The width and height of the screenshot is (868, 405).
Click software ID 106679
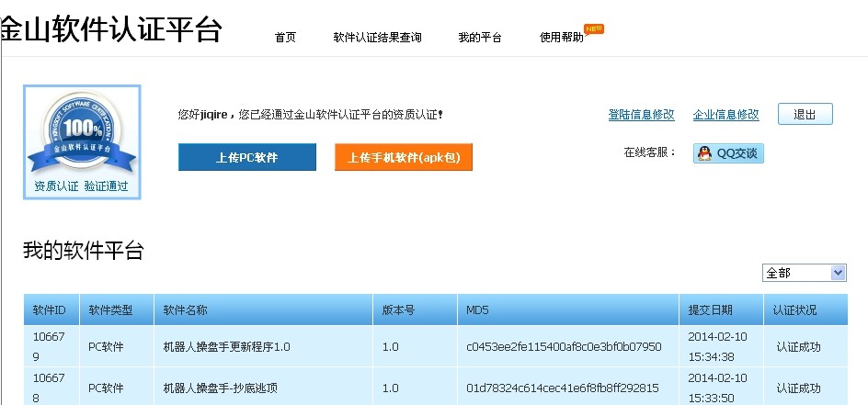(x=49, y=346)
